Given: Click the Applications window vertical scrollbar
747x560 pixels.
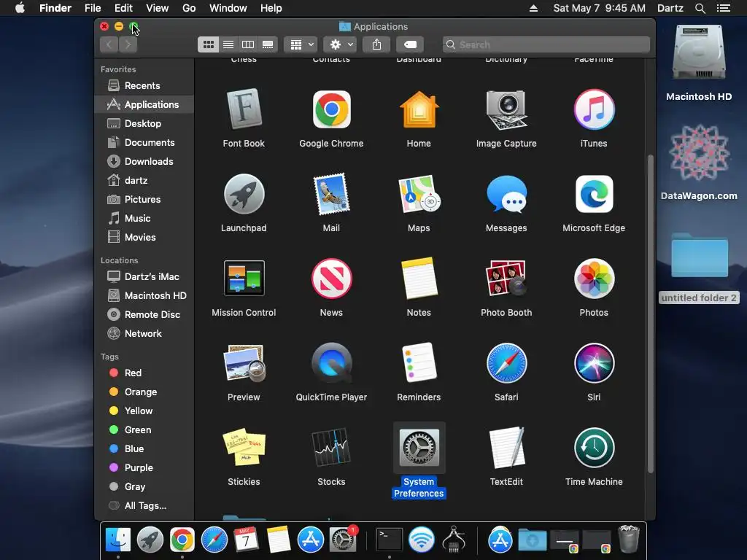Looking at the screenshot, I should point(650,314).
